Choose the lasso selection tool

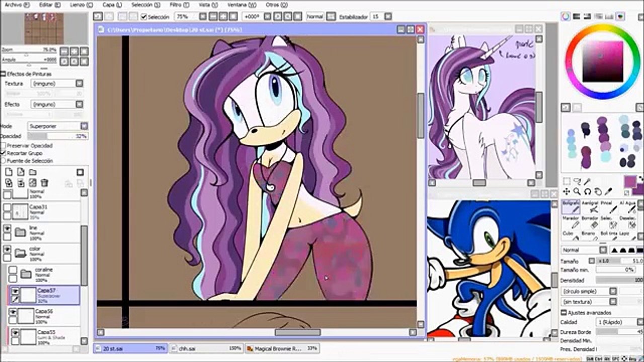click(x=577, y=181)
